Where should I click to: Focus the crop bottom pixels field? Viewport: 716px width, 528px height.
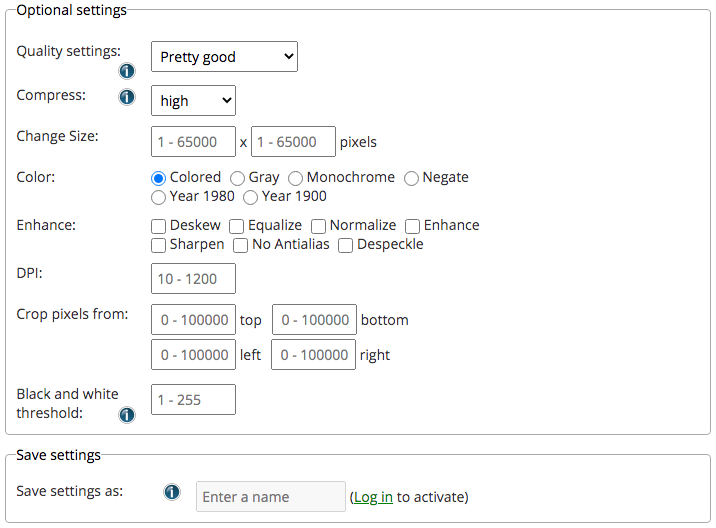coord(314,320)
